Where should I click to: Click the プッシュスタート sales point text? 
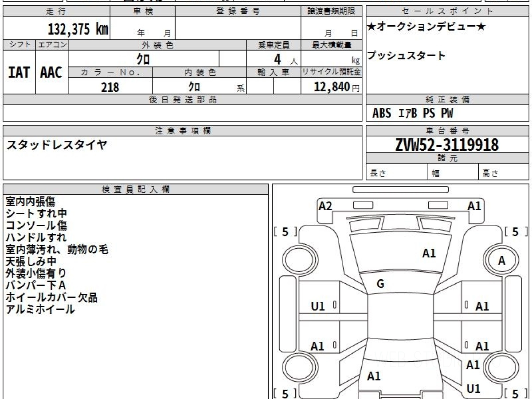tap(406, 56)
